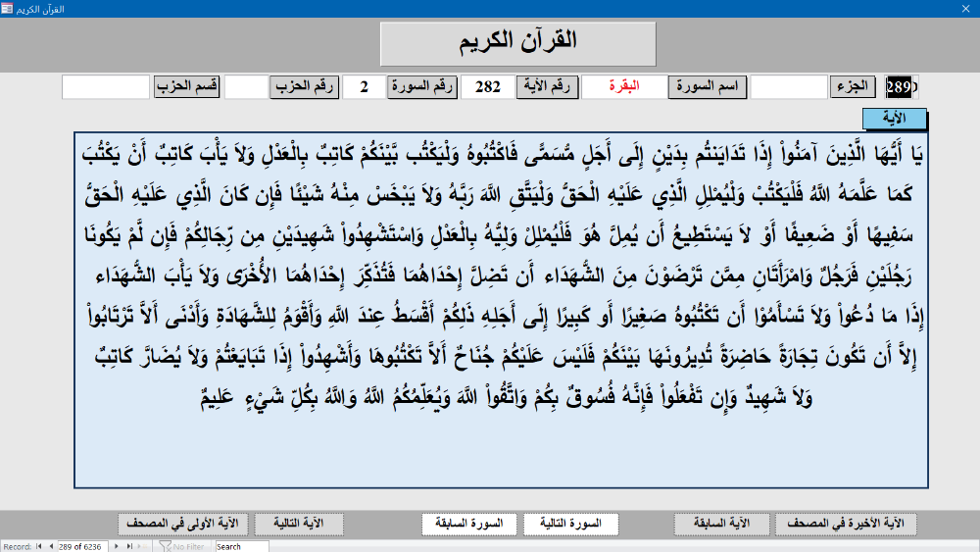980x552 pixels.
Task: Go to next record in navigation bar
Action: pyautogui.click(x=117, y=546)
